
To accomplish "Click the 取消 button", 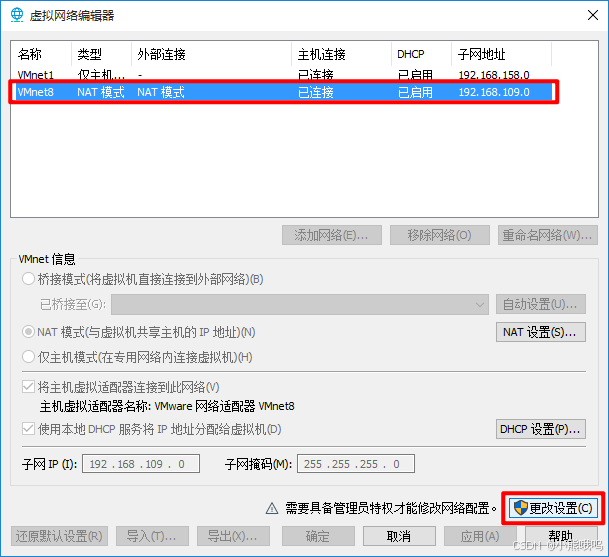I will [399, 536].
